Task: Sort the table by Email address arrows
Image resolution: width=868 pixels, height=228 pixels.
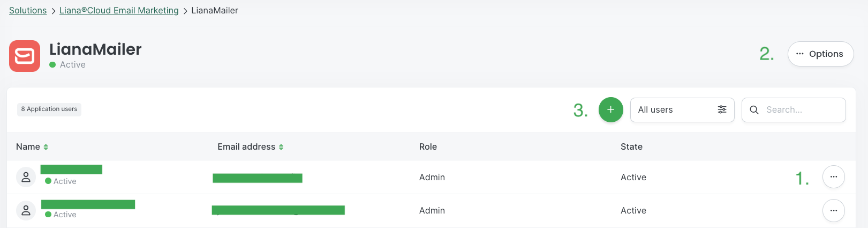Action: click(281, 147)
